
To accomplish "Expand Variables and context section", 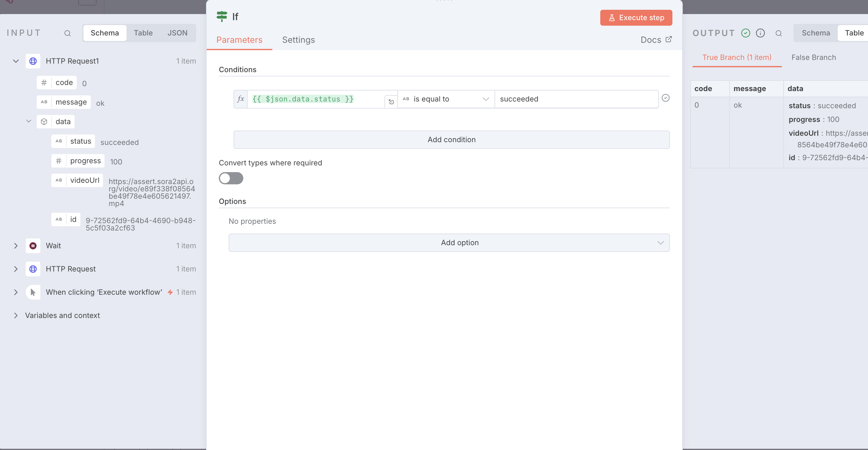I will (x=16, y=315).
